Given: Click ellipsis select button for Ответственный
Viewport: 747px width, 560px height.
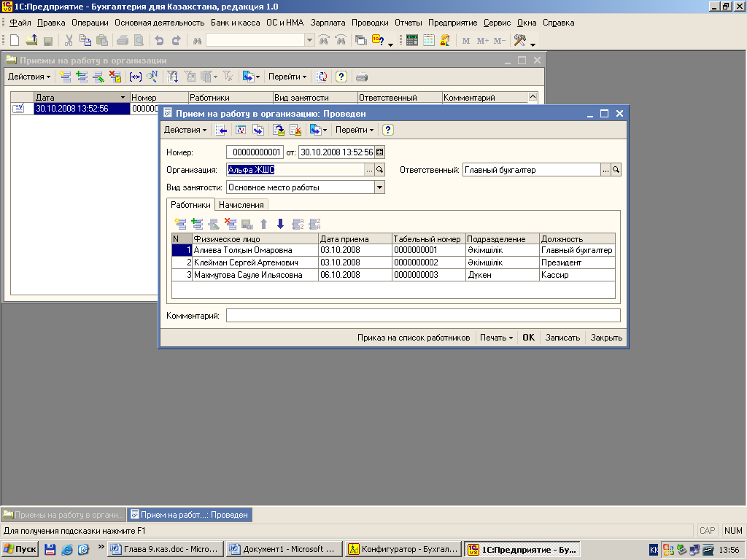Looking at the screenshot, I should tap(605, 170).
